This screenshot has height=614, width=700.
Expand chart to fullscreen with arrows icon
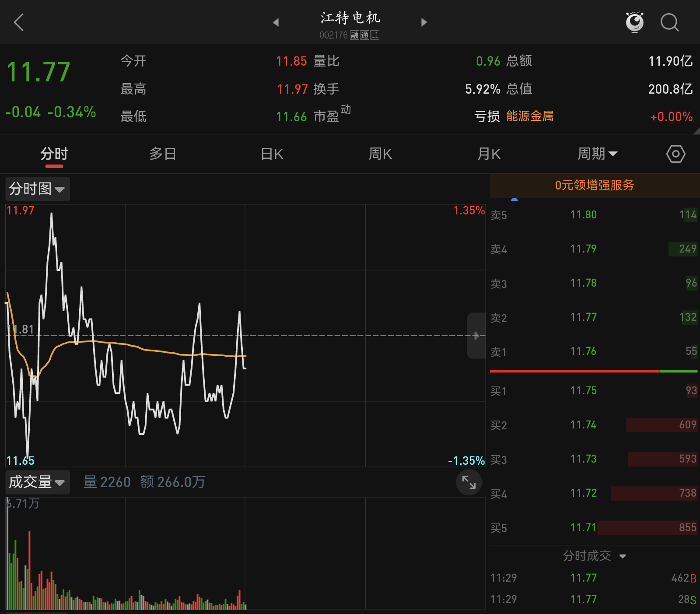pyautogui.click(x=469, y=482)
